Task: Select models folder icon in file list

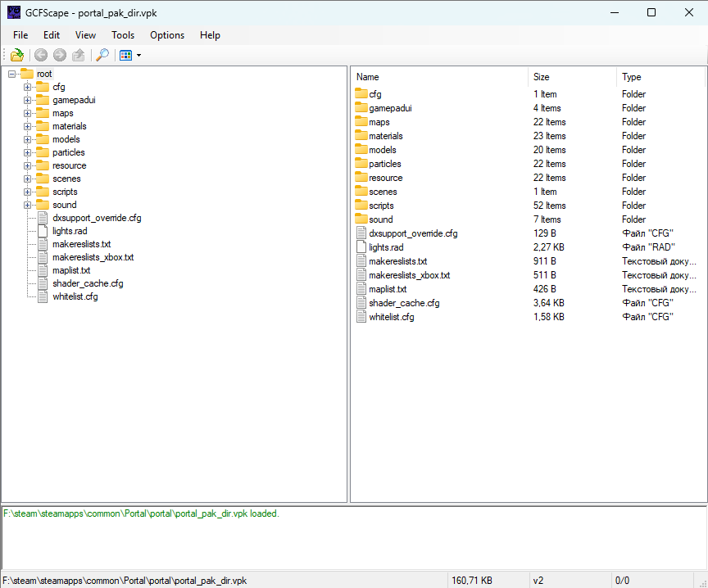Action: point(361,150)
